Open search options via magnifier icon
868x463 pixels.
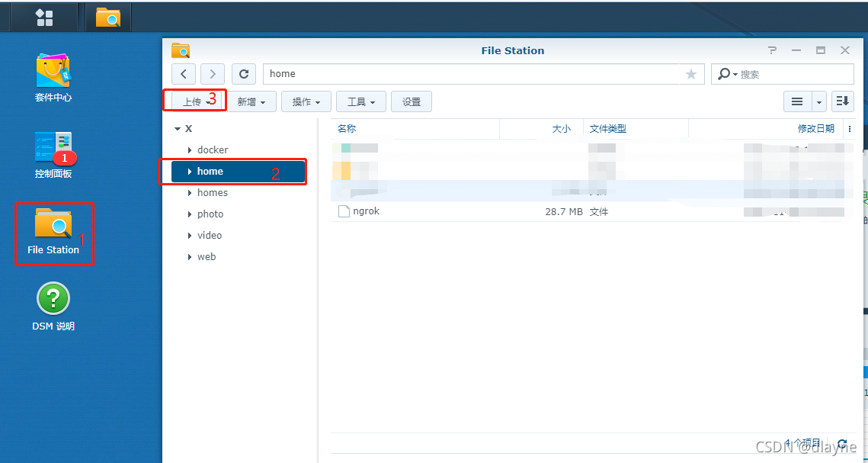click(x=727, y=74)
